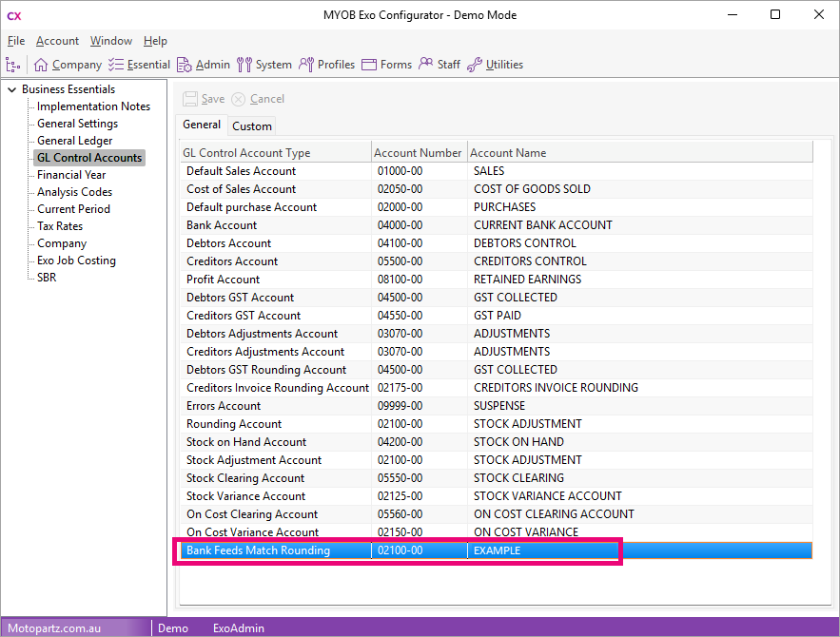Select the Bank Feeds Match Rounding row
Image resolution: width=840 pixels, height=637 pixels.
pyautogui.click(x=496, y=550)
